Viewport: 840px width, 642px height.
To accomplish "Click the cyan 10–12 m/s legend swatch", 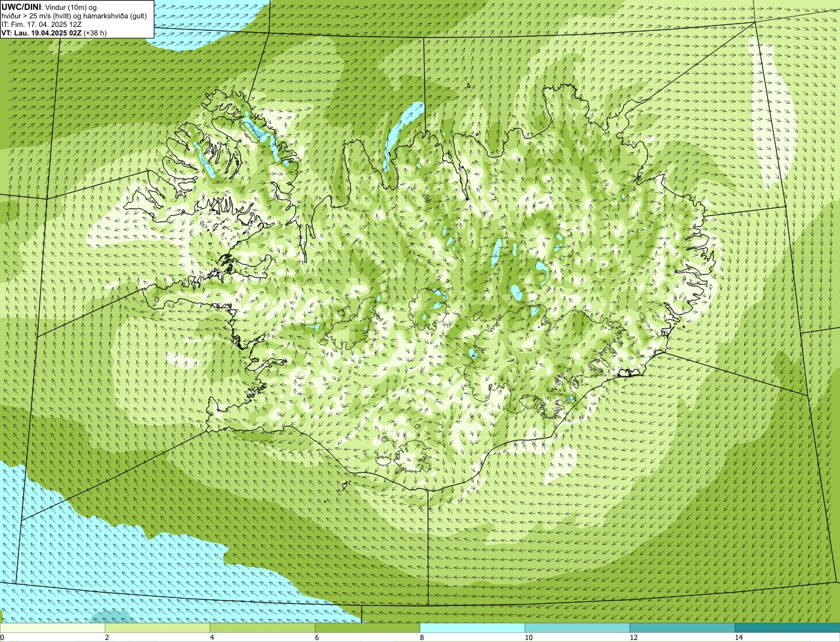I will [x=577, y=628].
